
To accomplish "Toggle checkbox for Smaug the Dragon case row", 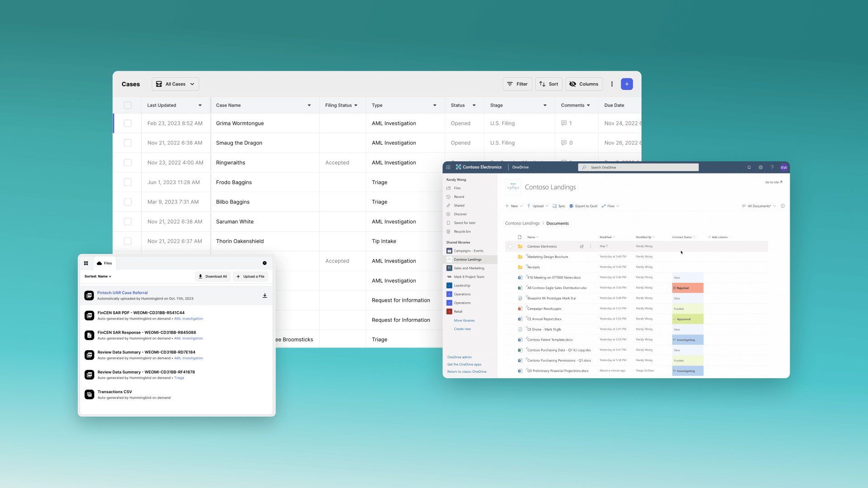I will pyautogui.click(x=127, y=142).
